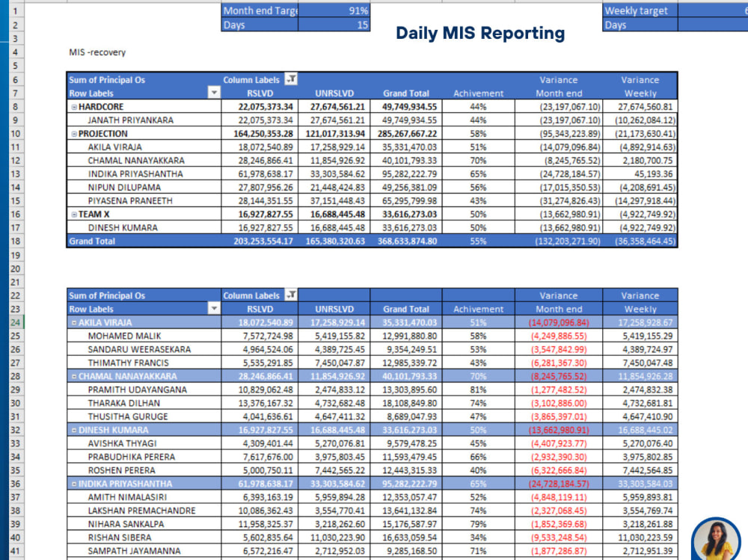This screenshot has height=560, width=748.
Task: Collapse AKILA VIRAJA group in row 24
Action: click(x=74, y=322)
